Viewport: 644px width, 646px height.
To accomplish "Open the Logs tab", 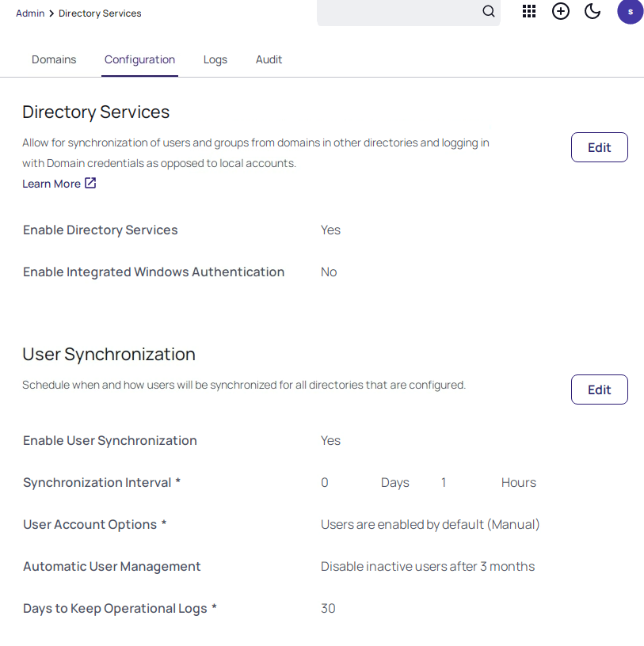I will (215, 59).
